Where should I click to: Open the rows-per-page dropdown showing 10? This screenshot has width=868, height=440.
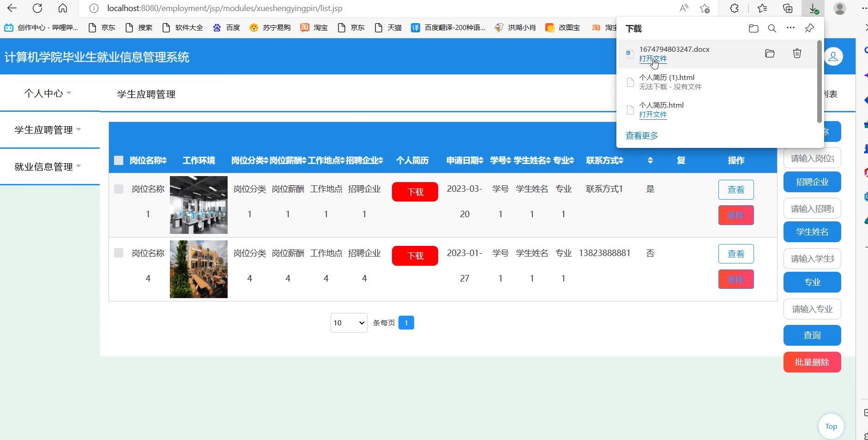click(x=349, y=323)
